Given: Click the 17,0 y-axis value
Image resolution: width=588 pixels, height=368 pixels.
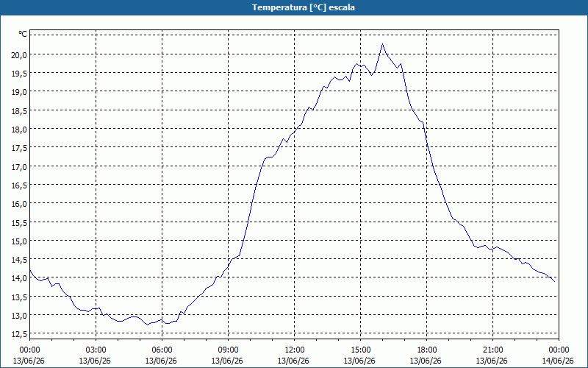Looking at the screenshot, I should tap(20, 166).
